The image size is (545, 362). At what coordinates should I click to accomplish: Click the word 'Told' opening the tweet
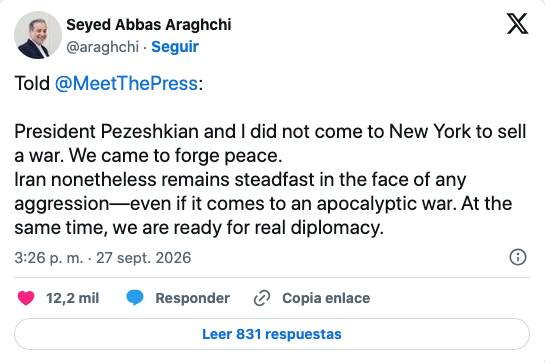pyautogui.click(x=32, y=83)
